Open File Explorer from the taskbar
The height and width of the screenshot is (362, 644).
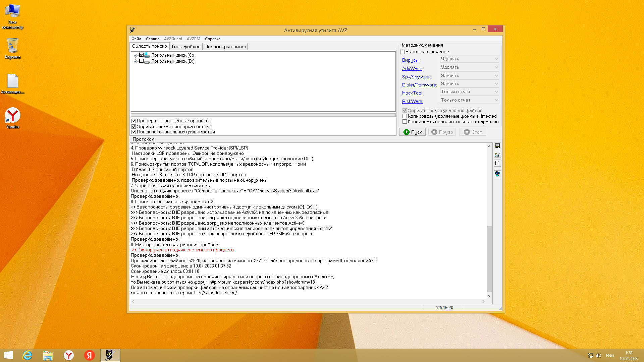48,355
